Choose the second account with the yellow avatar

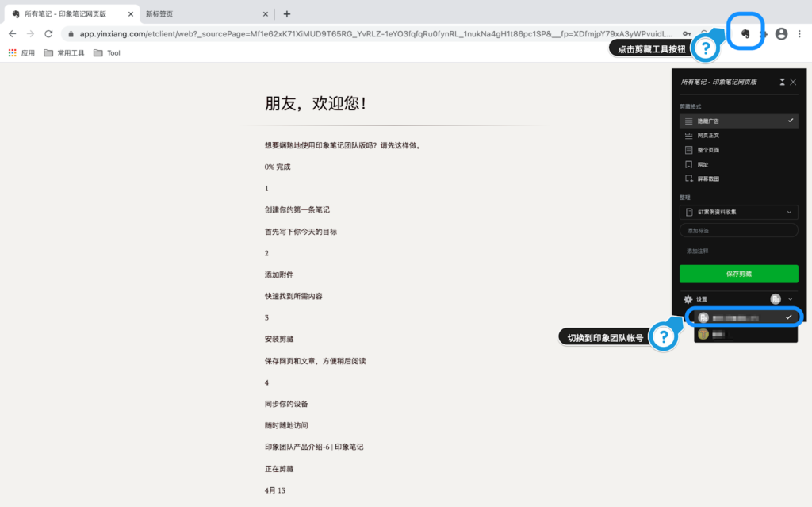(745, 334)
